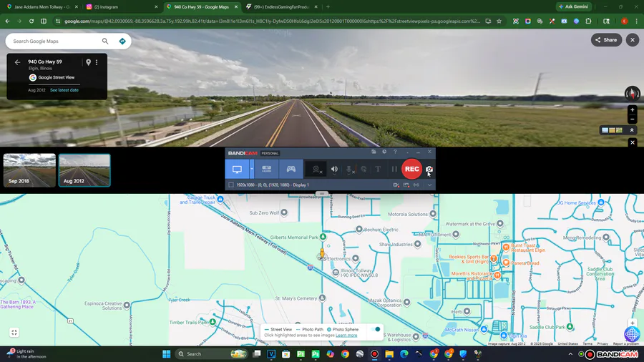
Task: Toggle the mouse cursor effect in Bandicam
Action: 364,169
